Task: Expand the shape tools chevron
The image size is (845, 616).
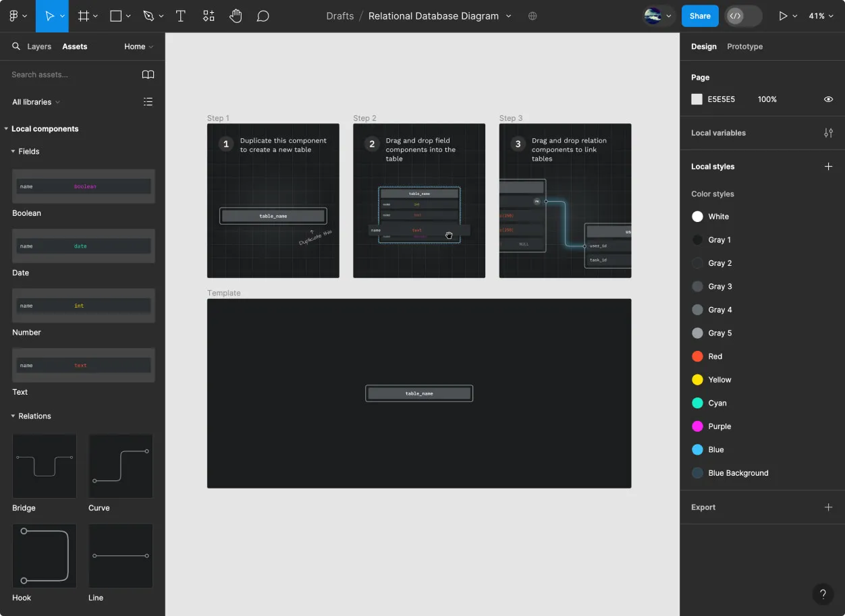Action: [128, 16]
